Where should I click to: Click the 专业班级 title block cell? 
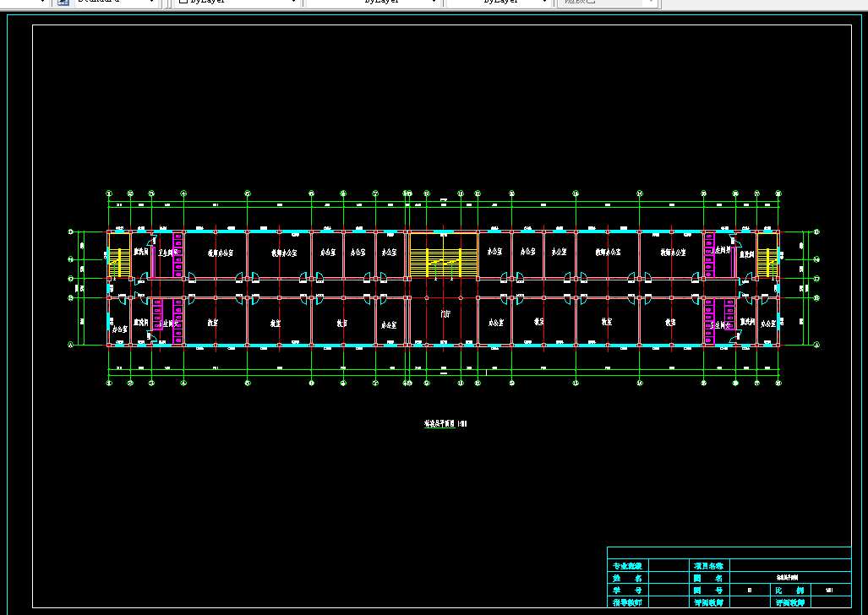(627, 566)
